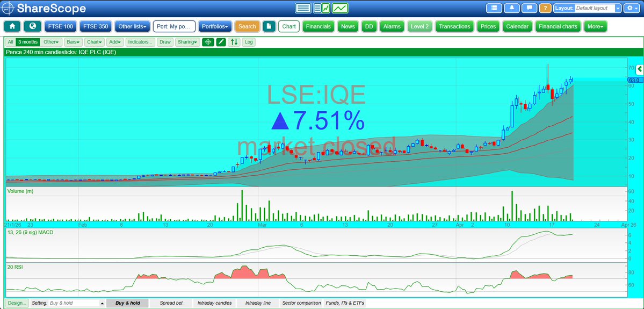Screen dimensions: 644x309
Task: Open the More dropdown menu
Action: pyautogui.click(x=596, y=26)
